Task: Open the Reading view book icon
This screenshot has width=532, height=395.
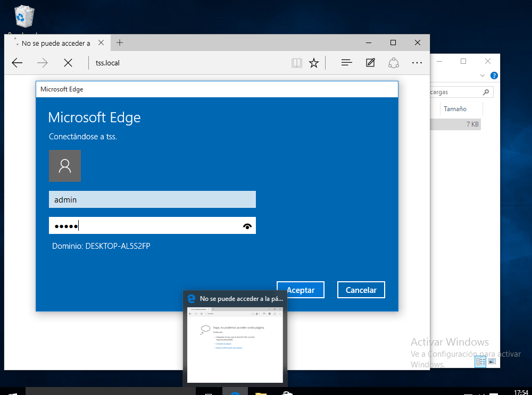Action: click(x=296, y=63)
